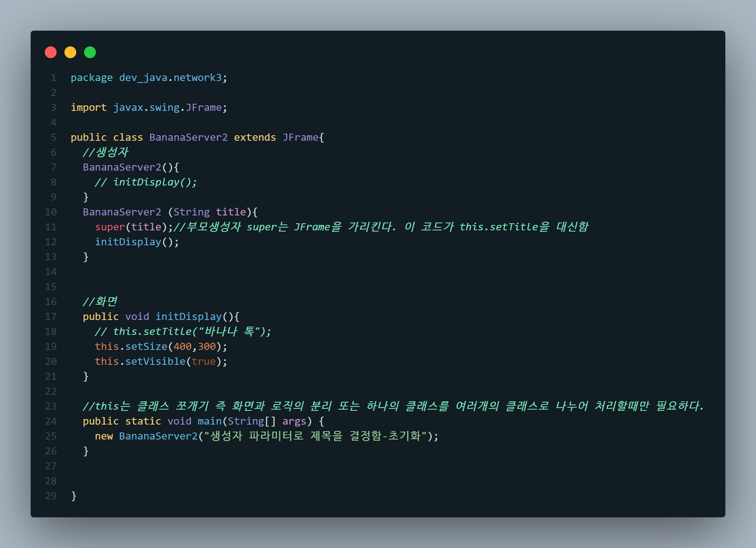Image resolution: width=756 pixels, height=548 pixels.
Task: Click the red close dot
Action: (51, 52)
